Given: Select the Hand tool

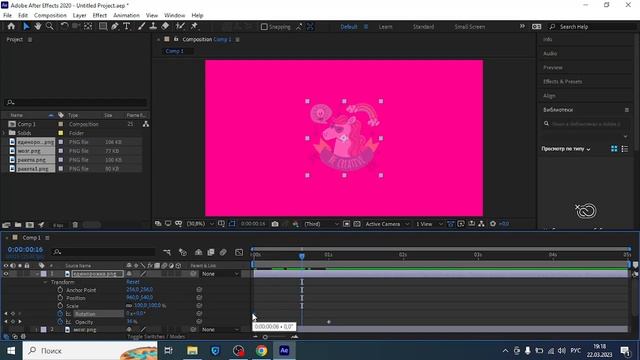Looking at the screenshot, I should click(38, 27).
